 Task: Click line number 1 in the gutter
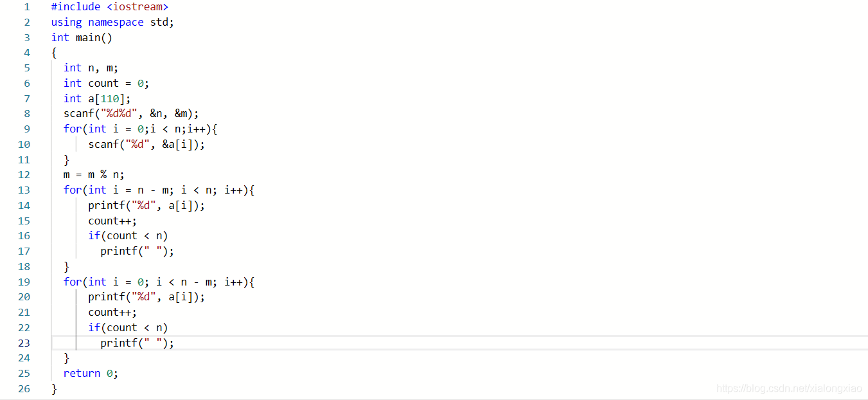tap(27, 6)
